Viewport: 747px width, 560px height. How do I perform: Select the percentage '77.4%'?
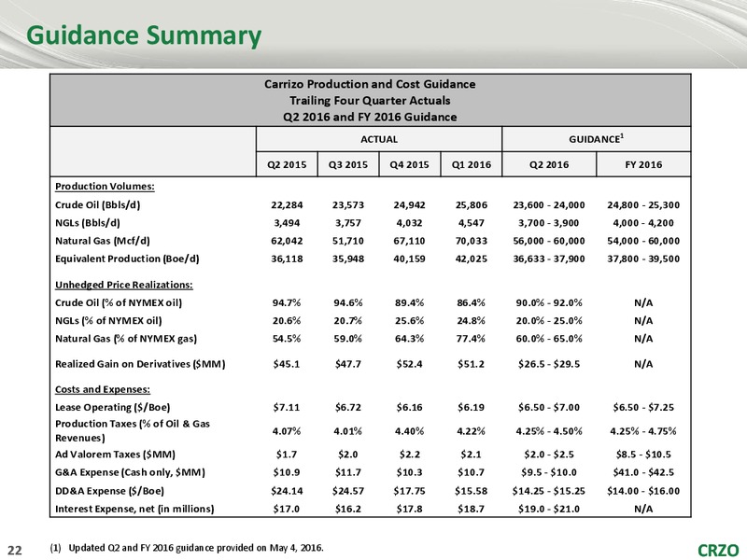click(472, 340)
